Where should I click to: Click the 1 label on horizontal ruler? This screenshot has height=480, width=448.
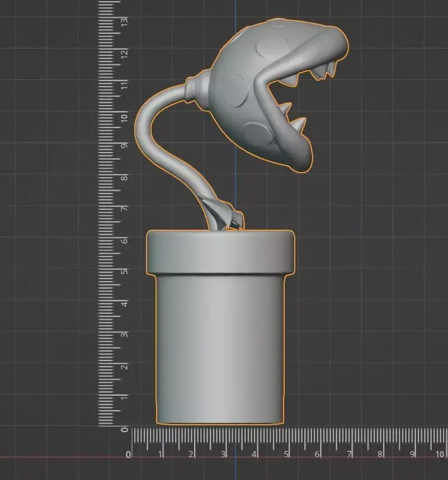point(160,454)
